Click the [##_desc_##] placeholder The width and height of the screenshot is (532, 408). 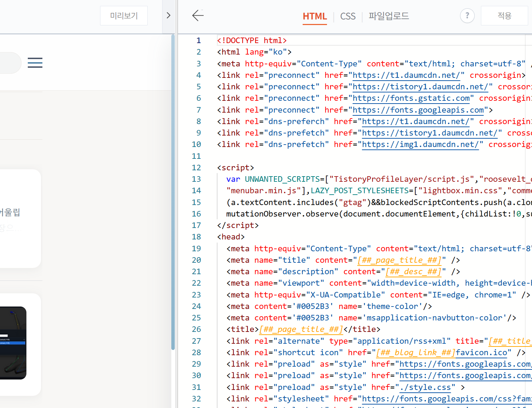(414, 272)
